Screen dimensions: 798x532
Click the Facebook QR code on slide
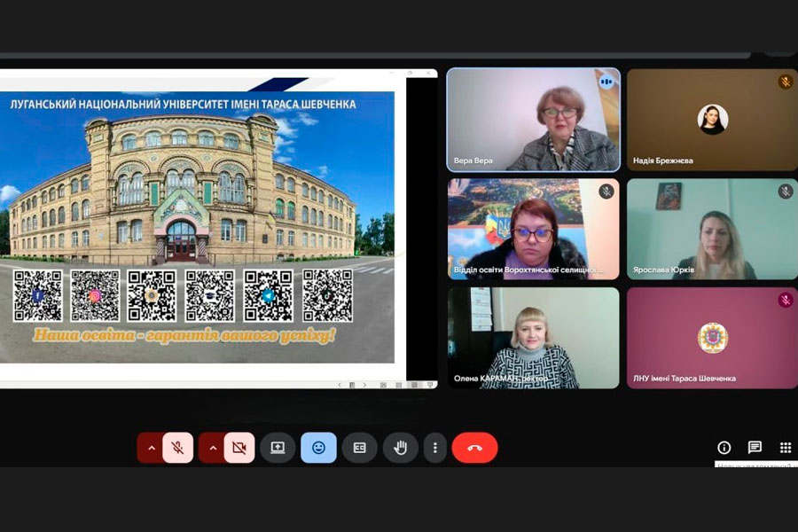(x=37, y=296)
